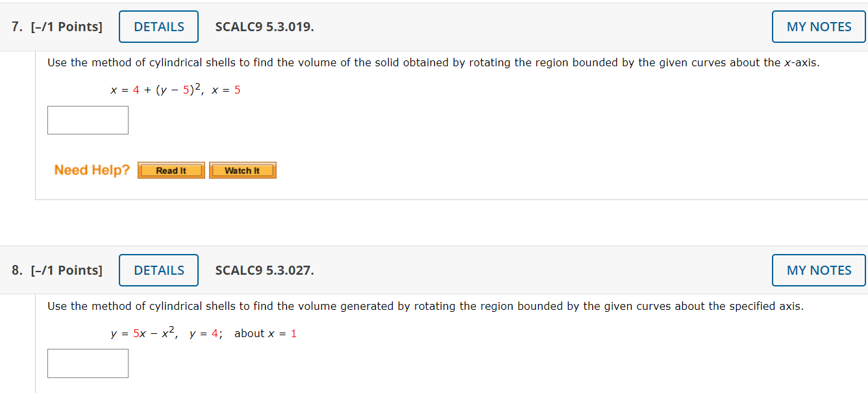Click the question number 7 marker

click(14, 26)
